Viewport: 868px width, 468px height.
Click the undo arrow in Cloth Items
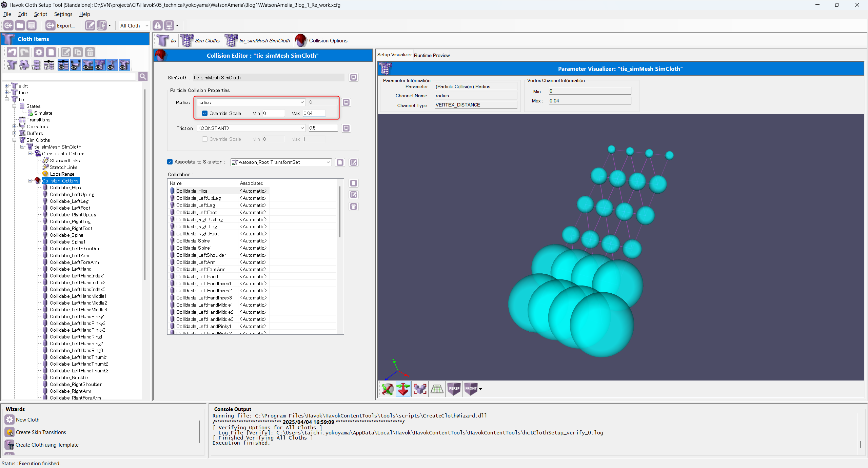12,52
